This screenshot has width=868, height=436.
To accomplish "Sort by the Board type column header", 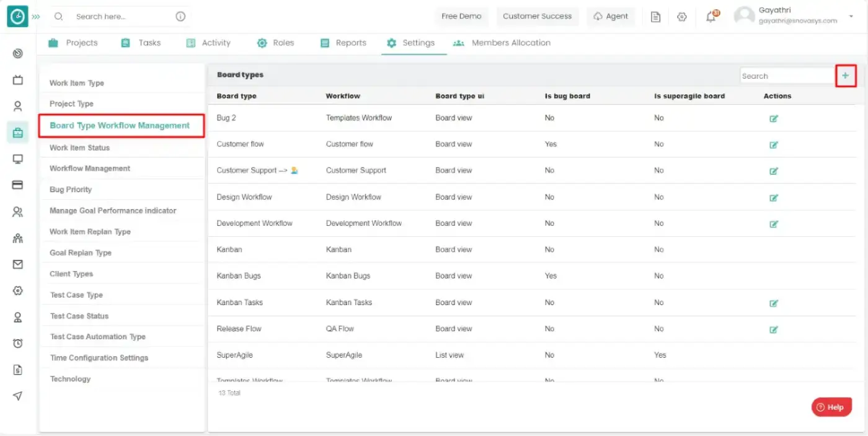I will 236,96.
